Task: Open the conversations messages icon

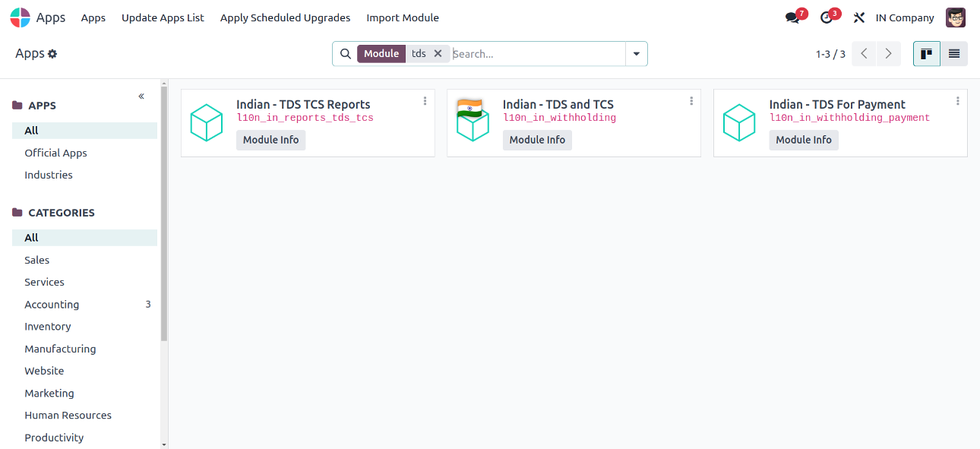Action: pyautogui.click(x=793, y=17)
